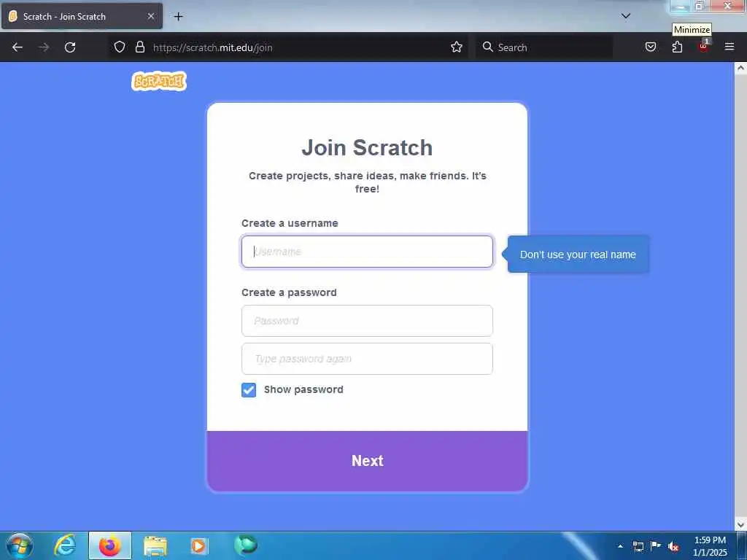Open the taskbar clock showing 1:59 PM

[710, 546]
